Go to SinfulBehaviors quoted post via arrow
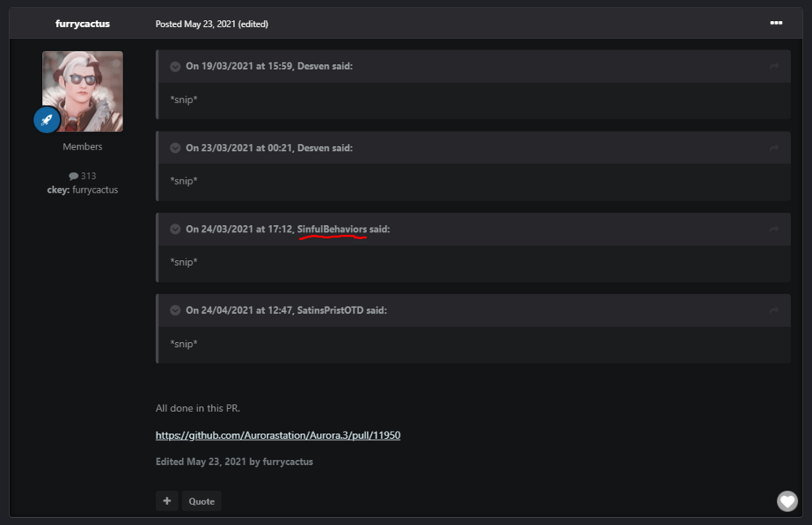The image size is (812, 525). coord(774,230)
